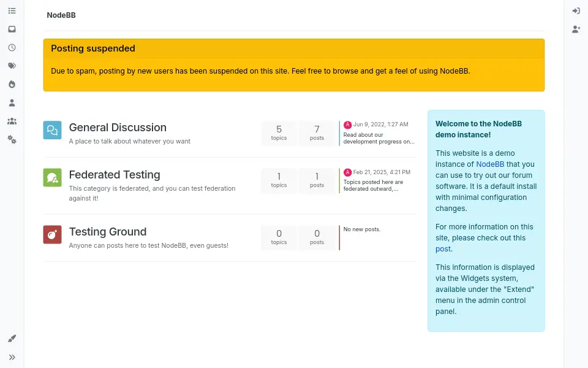The image size is (588, 368).
Task: Click the NodeBB site title
Action: pos(61,15)
